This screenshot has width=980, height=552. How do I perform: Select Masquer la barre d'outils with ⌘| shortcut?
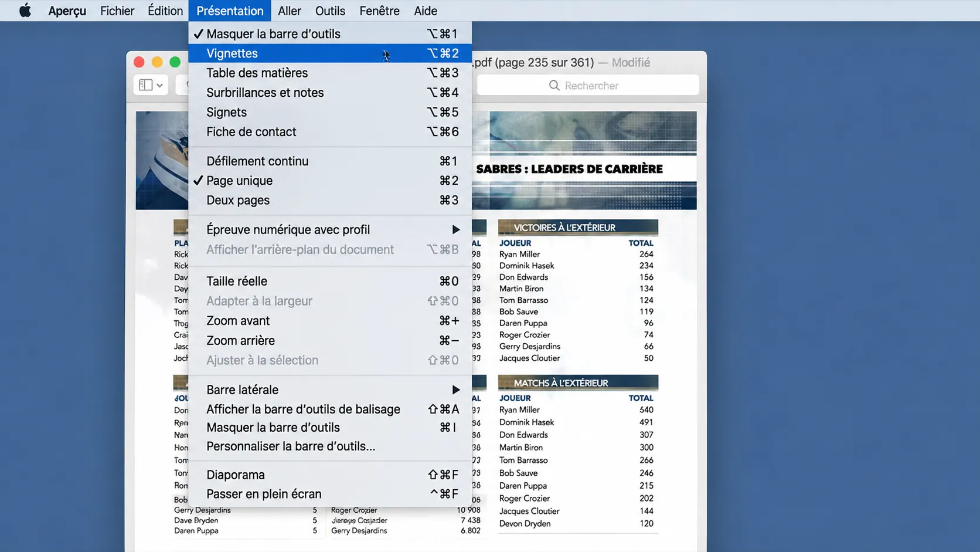coord(330,428)
